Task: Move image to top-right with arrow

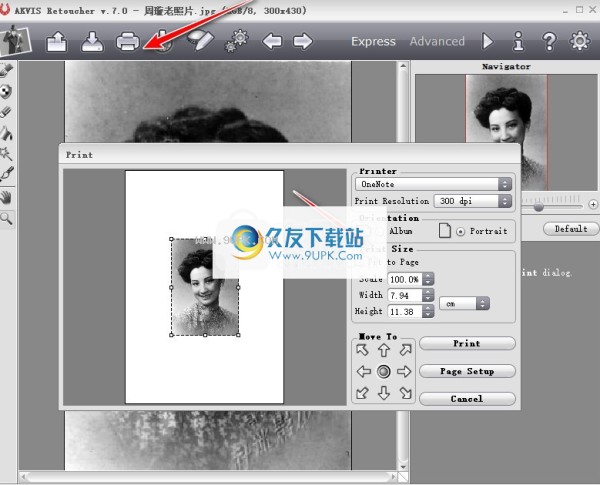Action: [x=405, y=349]
